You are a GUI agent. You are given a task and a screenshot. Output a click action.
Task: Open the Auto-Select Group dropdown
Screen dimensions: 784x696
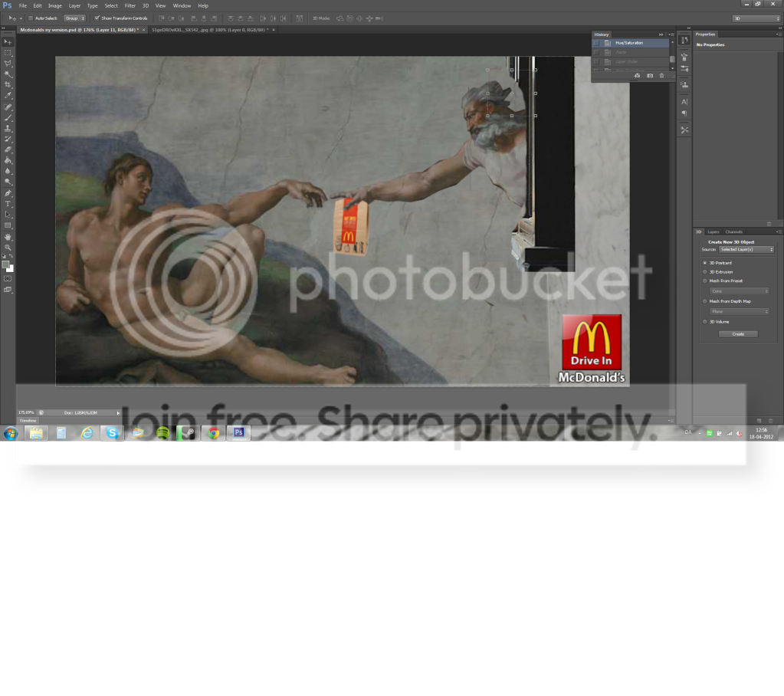[74, 18]
